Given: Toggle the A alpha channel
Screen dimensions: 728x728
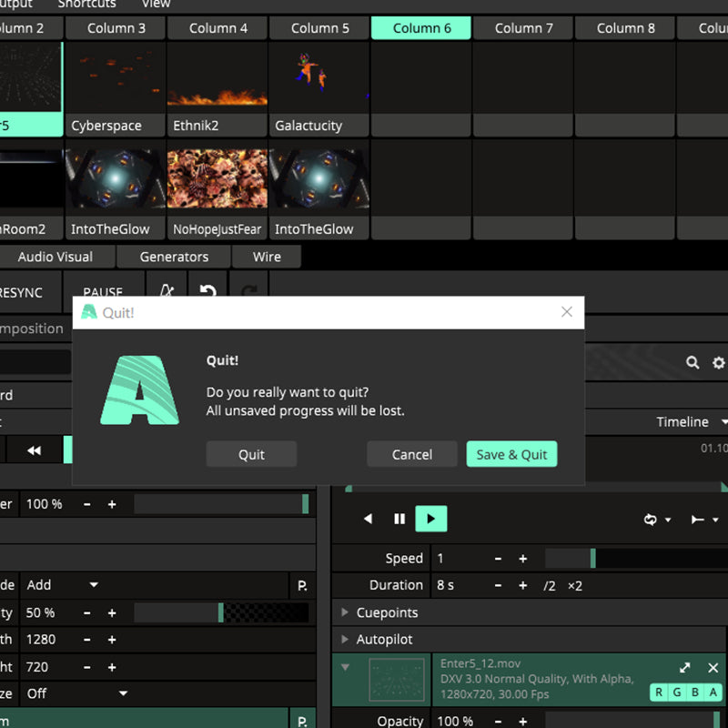Looking at the screenshot, I should coord(713,693).
